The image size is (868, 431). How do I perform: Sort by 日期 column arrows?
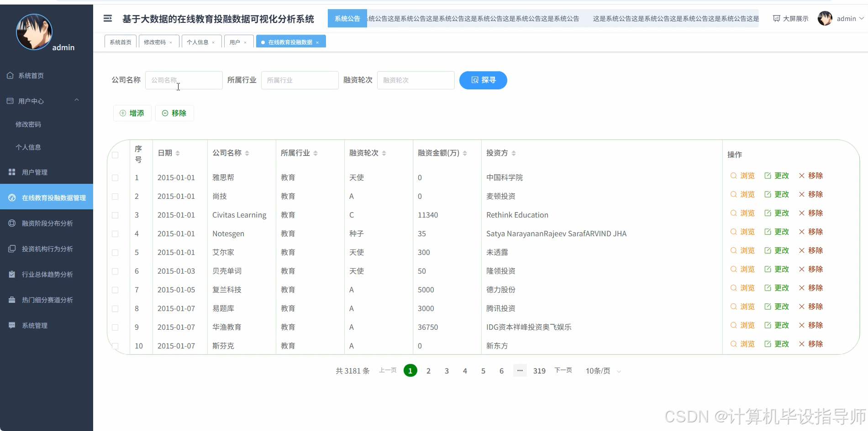point(178,153)
